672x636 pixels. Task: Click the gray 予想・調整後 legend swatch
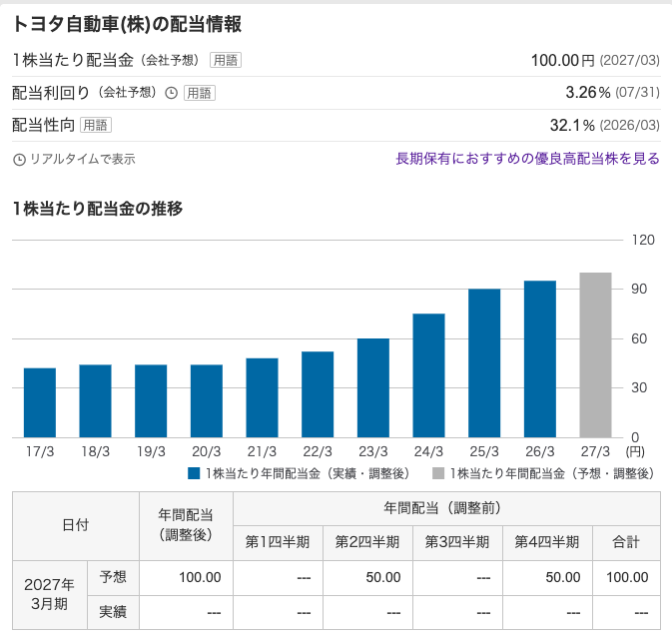point(438,473)
